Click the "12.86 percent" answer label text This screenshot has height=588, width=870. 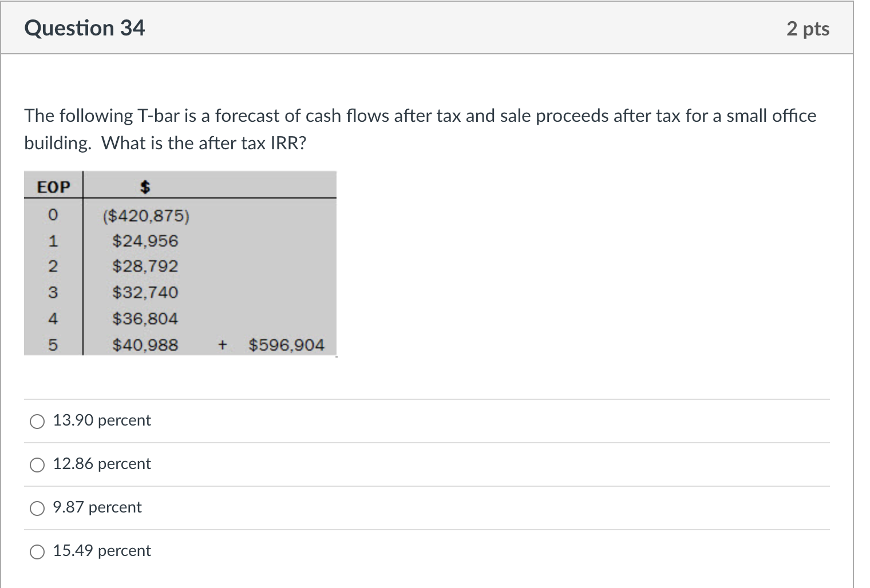102,464
